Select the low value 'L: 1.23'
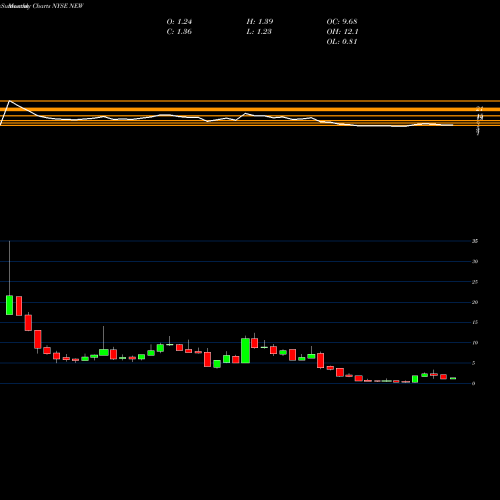500x500 pixels. pos(259,32)
